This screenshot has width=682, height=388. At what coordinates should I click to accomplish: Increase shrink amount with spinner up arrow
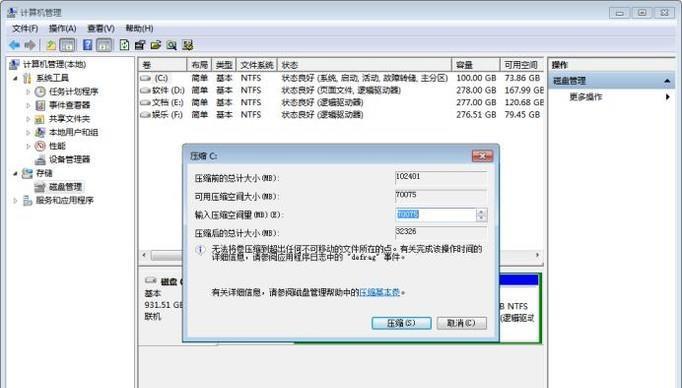481,211
